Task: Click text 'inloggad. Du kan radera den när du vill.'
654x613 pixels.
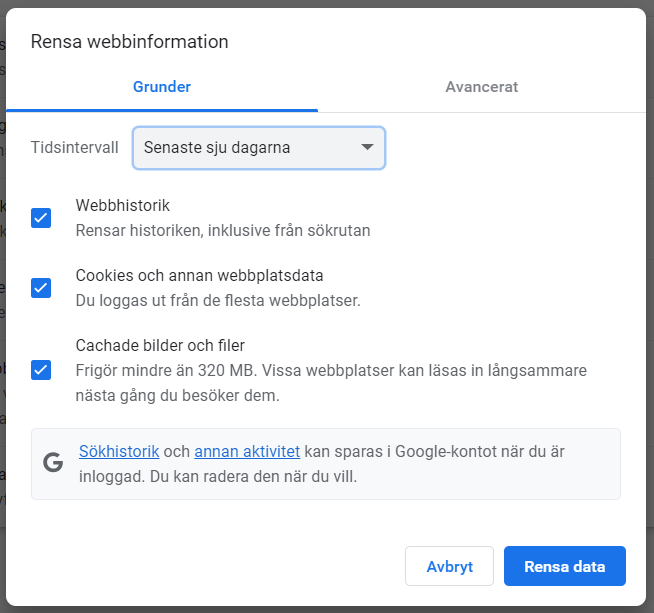Action: pyautogui.click(x=218, y=477)
